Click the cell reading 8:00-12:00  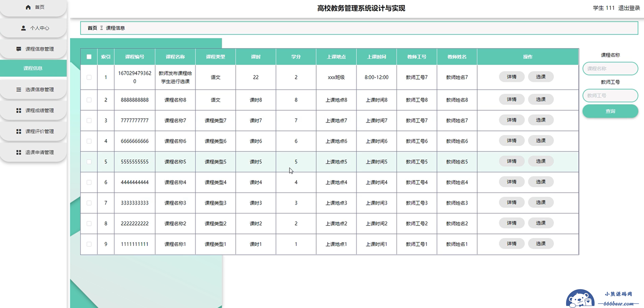tap(377, 77)
